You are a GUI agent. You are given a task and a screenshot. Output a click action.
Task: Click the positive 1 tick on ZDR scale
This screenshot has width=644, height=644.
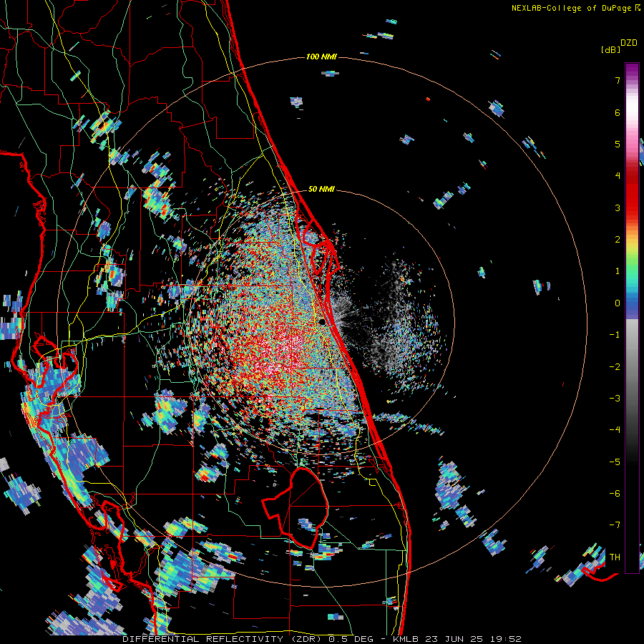(x=618, y=271)
